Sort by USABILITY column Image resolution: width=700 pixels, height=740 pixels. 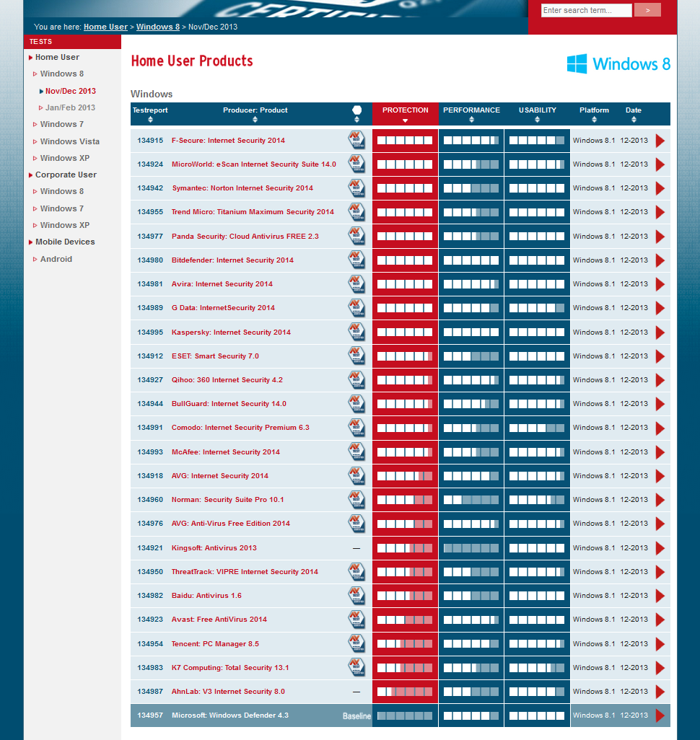(537, 120)
